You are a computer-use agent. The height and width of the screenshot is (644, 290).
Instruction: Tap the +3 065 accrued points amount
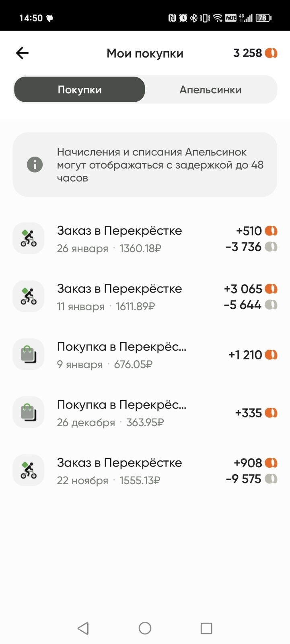[x=243, y=289]
